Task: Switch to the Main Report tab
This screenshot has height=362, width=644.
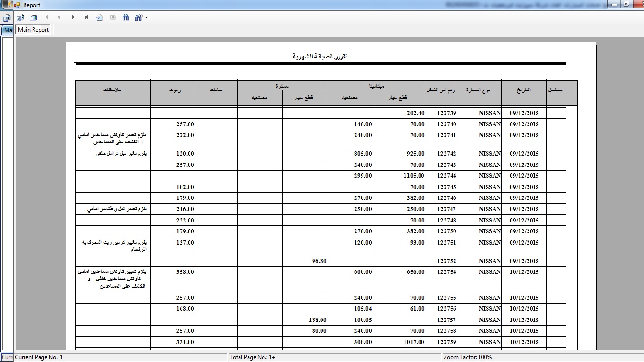Action: [x=33, y=30]
